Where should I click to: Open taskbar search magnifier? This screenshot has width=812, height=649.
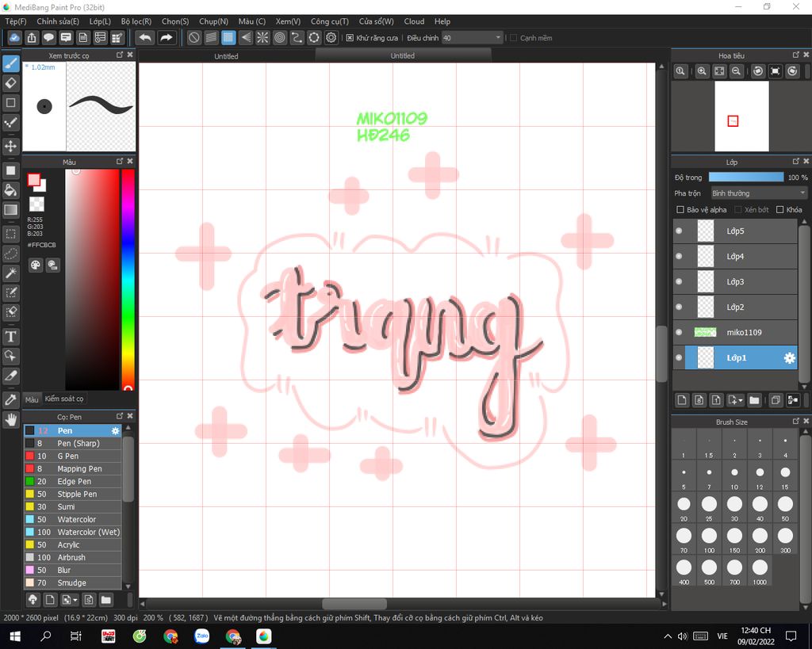click(x=46, y=636)
